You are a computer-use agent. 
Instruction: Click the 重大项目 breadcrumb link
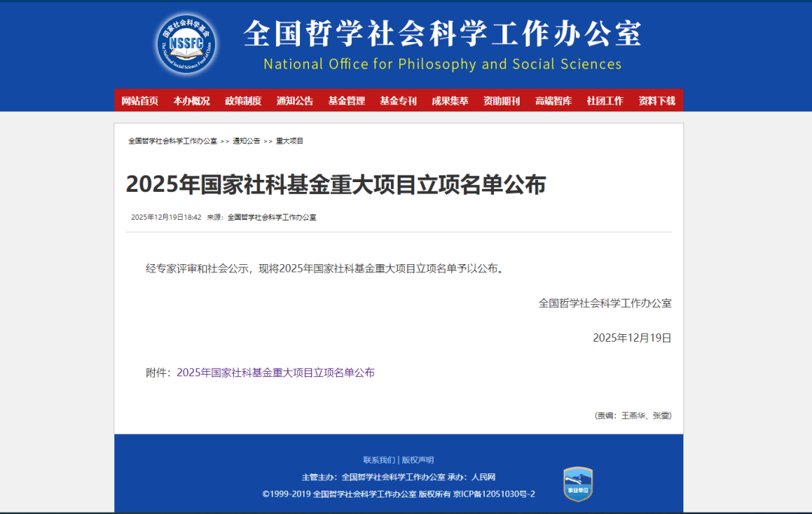pos(289,141)
